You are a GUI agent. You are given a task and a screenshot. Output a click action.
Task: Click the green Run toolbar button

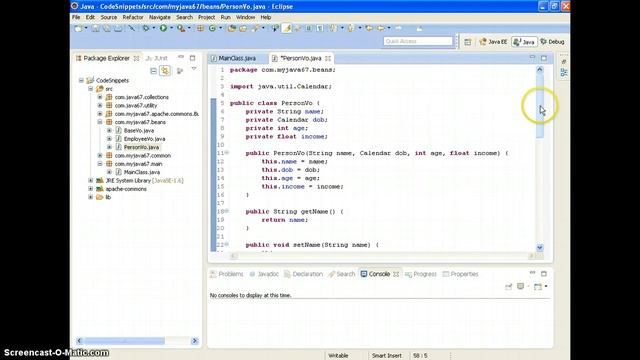tap(163, 28)
